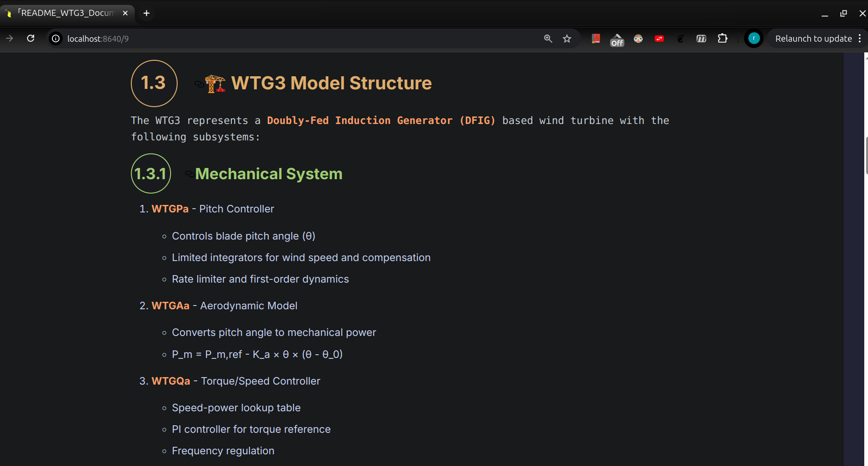Click the 1.3.1 section number circle

tap(151, 174)
